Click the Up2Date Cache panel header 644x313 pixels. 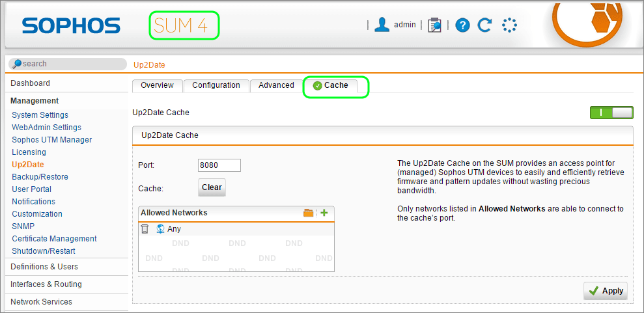(x=382, y=135)
